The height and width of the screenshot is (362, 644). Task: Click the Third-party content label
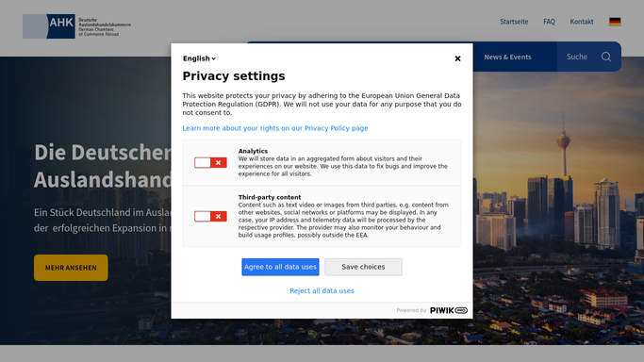[270, 197]
